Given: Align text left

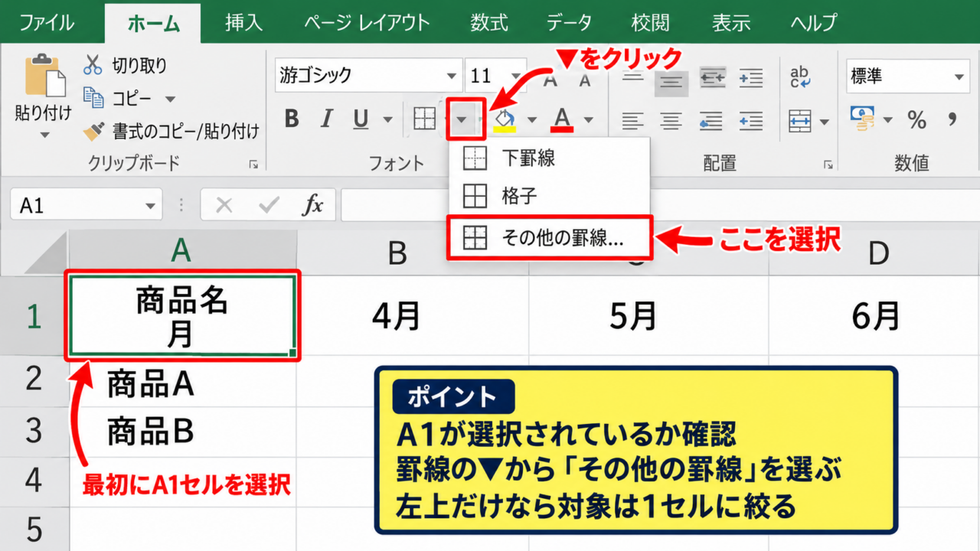Looking at the screenshot, I should [632, 120].
